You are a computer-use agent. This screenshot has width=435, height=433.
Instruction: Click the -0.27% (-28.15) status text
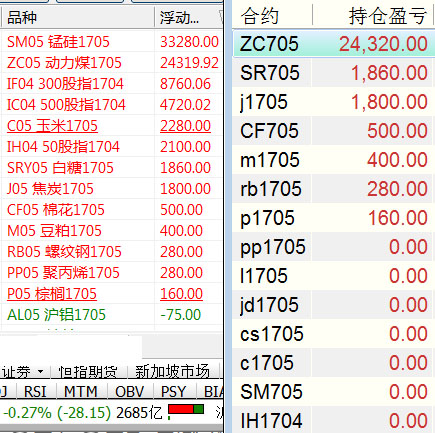pyautogui.click(x=57, y=413)
